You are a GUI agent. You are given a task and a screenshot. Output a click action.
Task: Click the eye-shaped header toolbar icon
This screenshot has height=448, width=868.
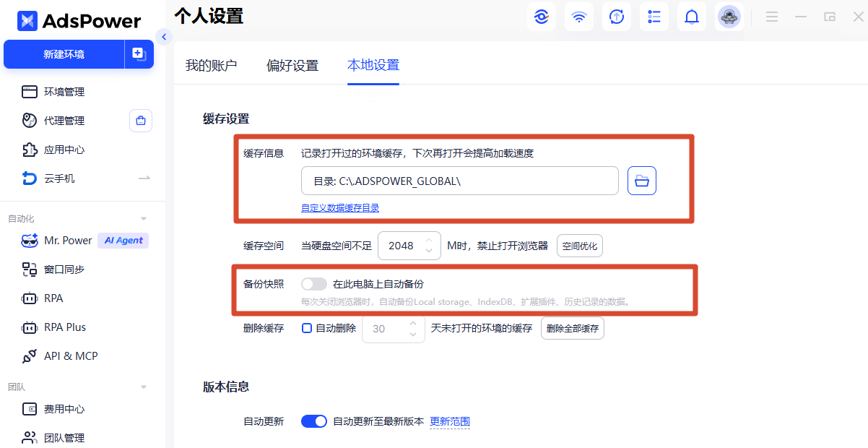coord(542,17)
